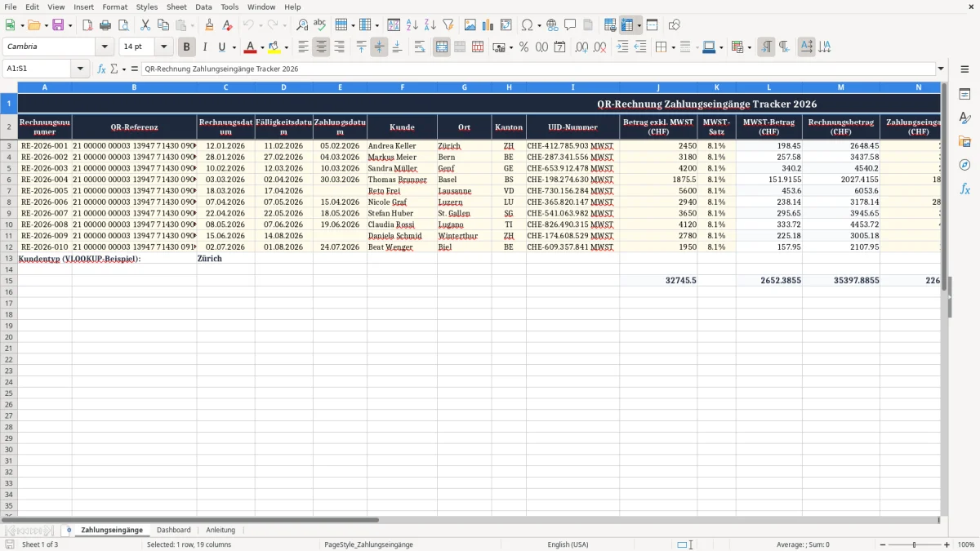This screenshot has width=980, height=551.
Task: Toggle Center Vertically alignment
Action: pyautogui.click(x=379, y=47)
